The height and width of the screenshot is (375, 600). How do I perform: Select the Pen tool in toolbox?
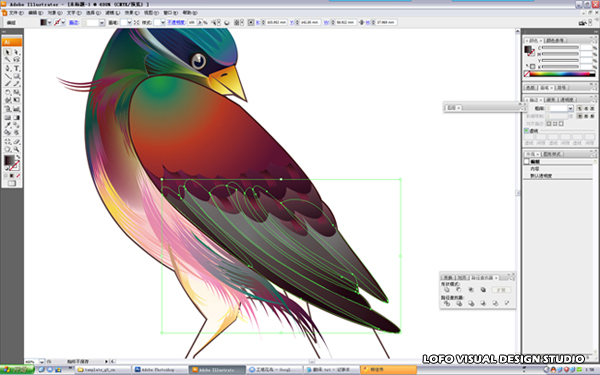point(8,68)
